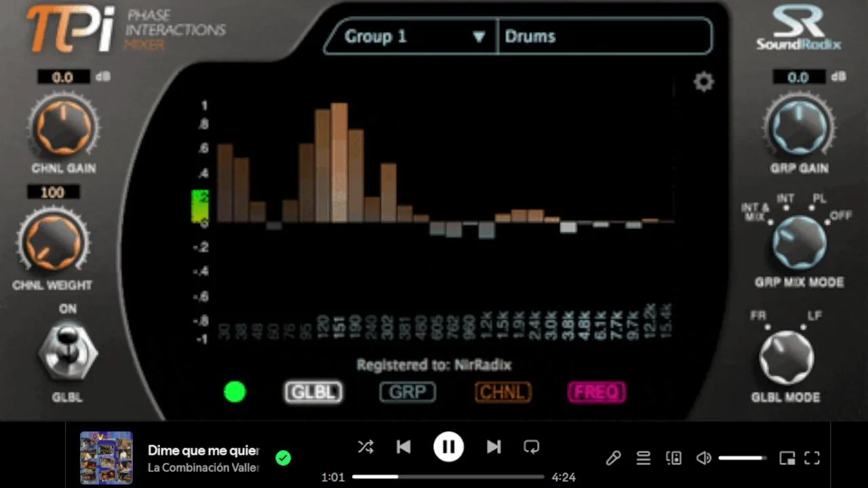Open artist La Combinación Valler link

[203, 468]
